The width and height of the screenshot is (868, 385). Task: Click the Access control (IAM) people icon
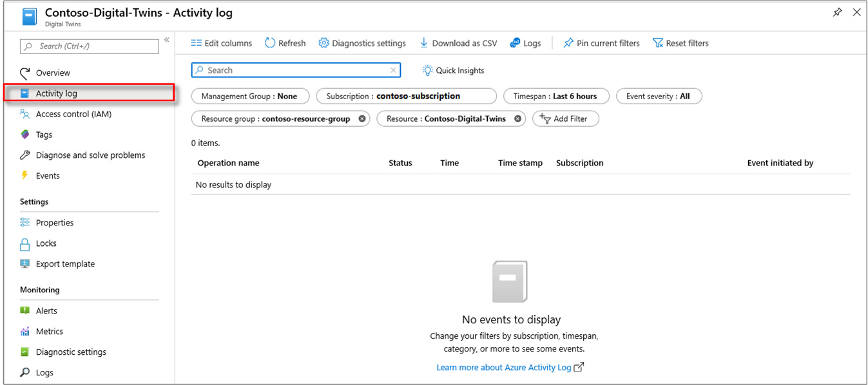click(x=25, y=114)
